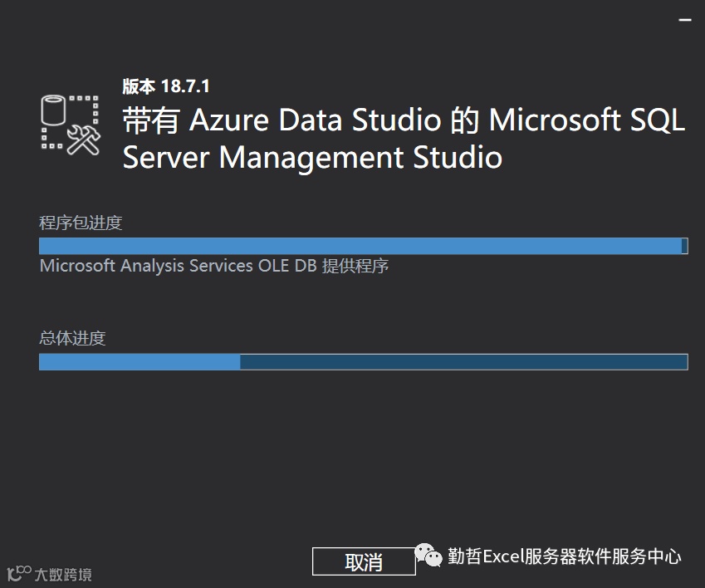Click the dark end marker of package progress bar
705x588 pixels.
coord(684,246)
